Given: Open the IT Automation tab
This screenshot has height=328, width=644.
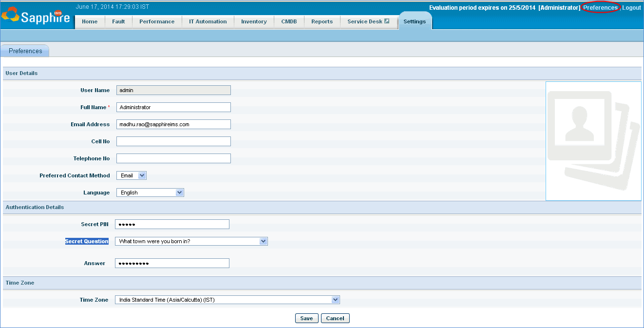Looking at the screenshot, I should [x=208, y=21].
